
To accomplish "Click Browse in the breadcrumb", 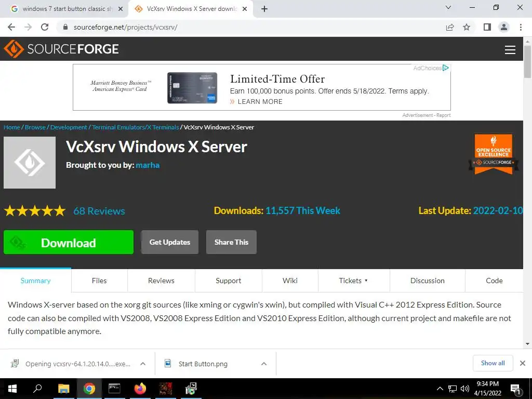I will pos(35,127).
